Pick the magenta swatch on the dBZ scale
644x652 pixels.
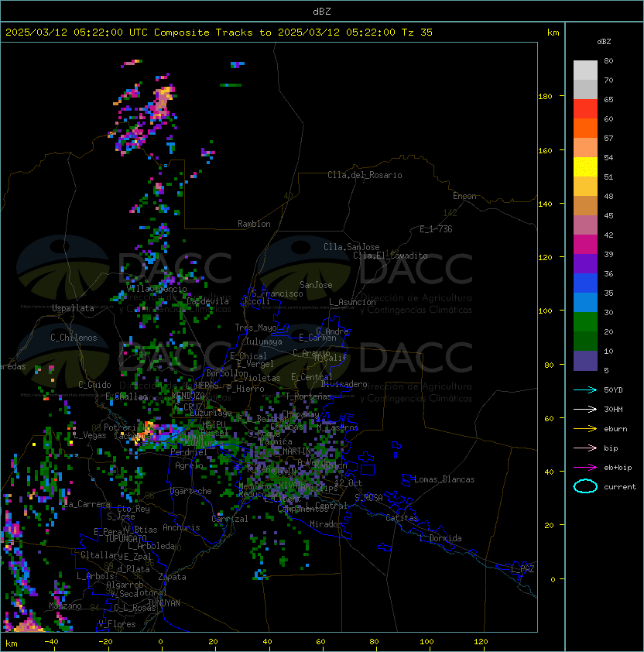pos(585,245)
